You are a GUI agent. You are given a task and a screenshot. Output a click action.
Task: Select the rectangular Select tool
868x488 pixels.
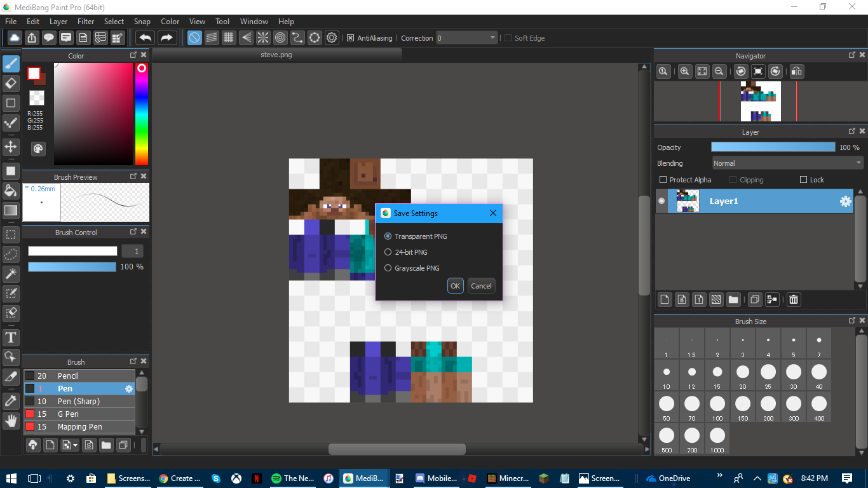(11, 234)
